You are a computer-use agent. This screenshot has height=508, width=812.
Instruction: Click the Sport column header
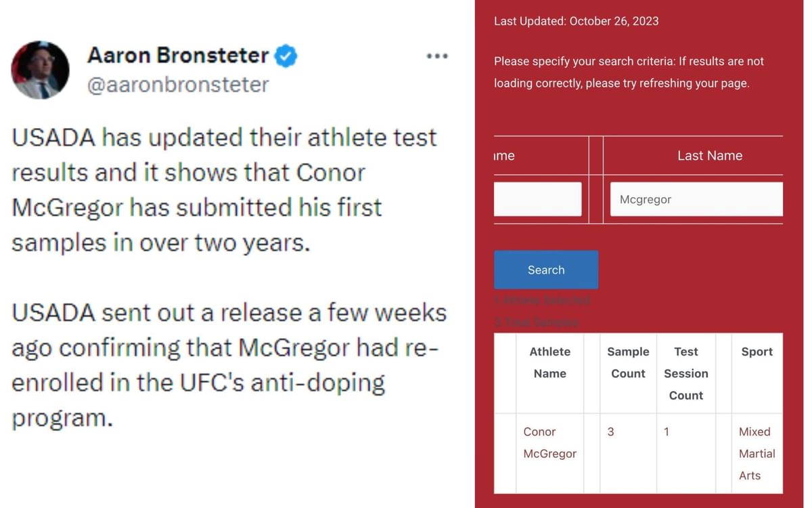[x=757, y=352]
